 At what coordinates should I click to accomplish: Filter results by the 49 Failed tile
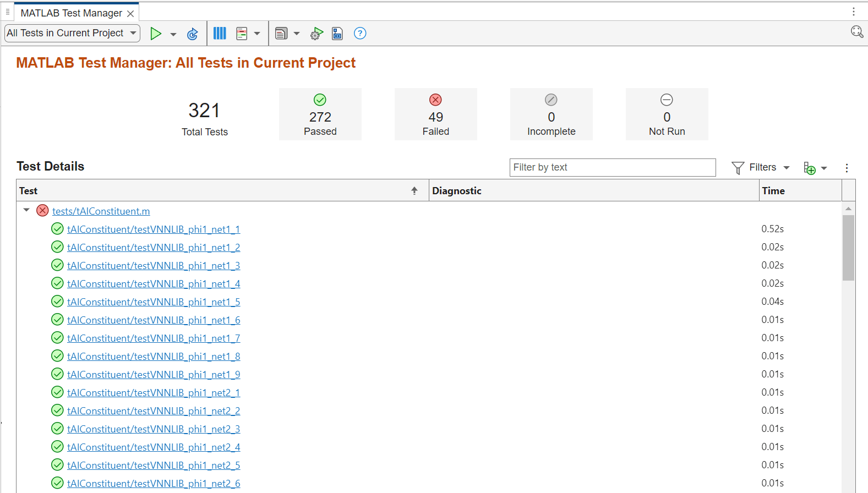tap(436, 114)
